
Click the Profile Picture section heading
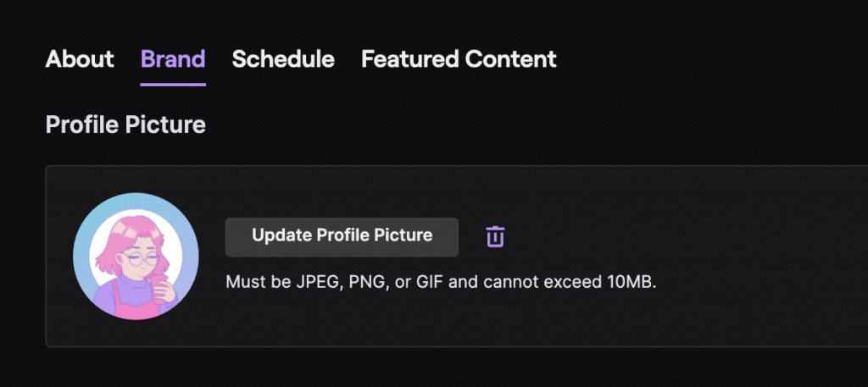coord(125,125)
